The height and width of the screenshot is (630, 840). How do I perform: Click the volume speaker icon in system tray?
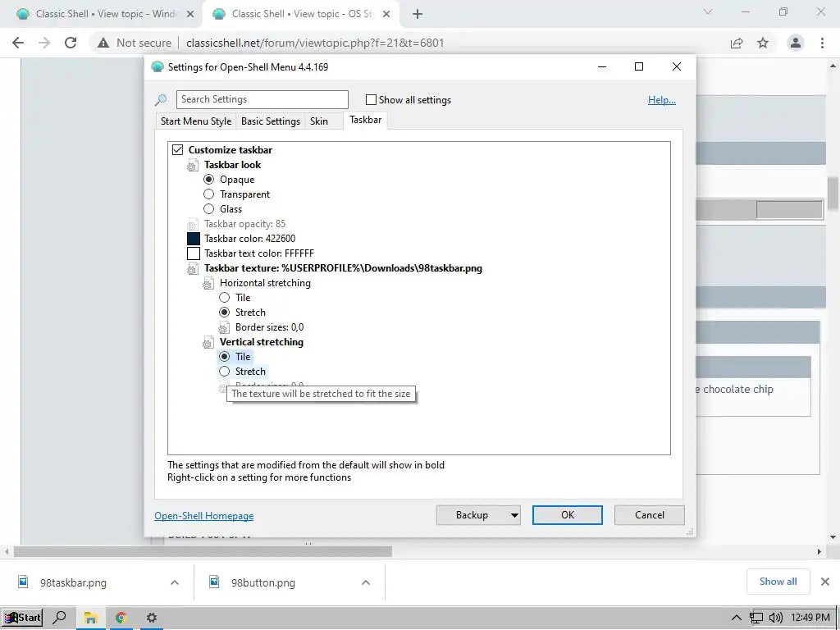775,618
